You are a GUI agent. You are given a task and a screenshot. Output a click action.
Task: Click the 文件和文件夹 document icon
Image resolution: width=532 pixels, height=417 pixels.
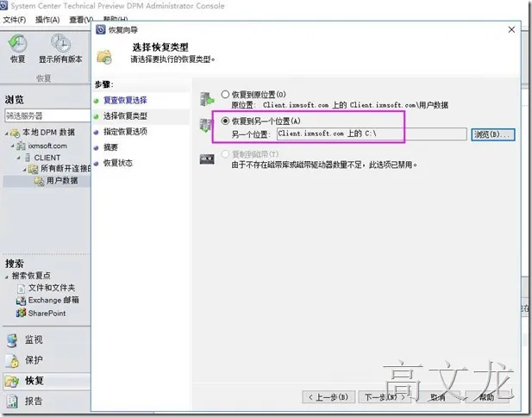click(x=21, y=289)
